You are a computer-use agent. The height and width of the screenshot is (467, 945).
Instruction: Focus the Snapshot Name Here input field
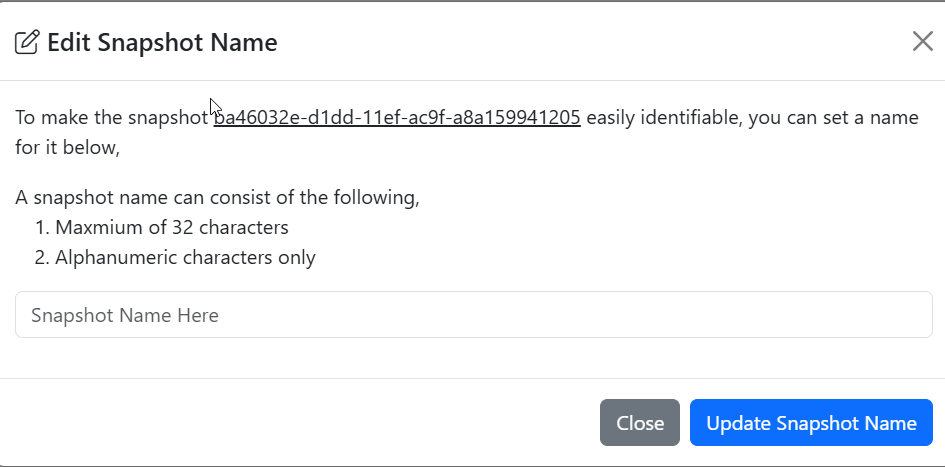tap(474, 315)
